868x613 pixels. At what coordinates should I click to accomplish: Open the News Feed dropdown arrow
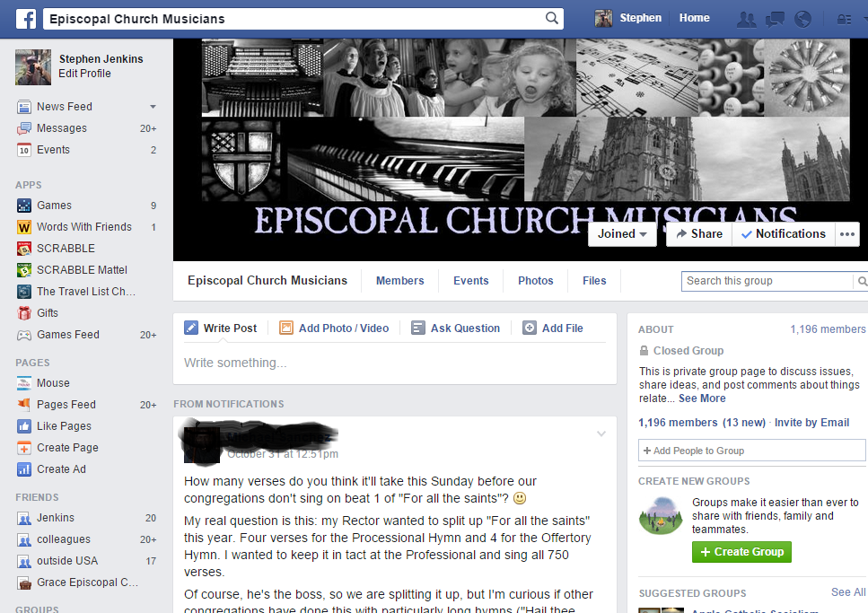(x=153, y=106)
